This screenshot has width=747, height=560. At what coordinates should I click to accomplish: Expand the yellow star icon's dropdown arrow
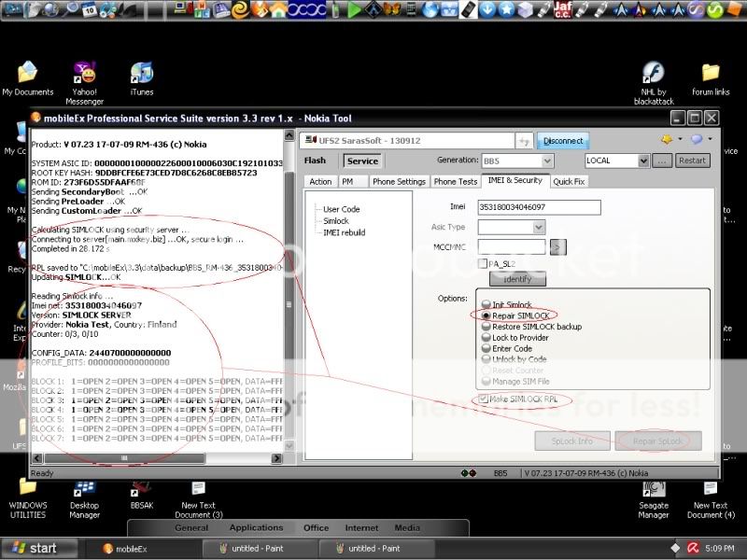[680, 139]
